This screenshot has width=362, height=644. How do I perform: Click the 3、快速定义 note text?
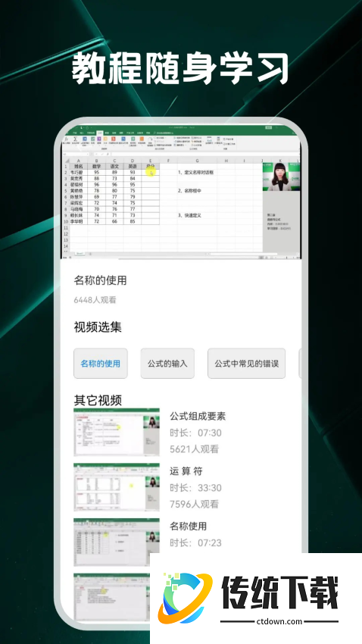(x=189, y=215)
